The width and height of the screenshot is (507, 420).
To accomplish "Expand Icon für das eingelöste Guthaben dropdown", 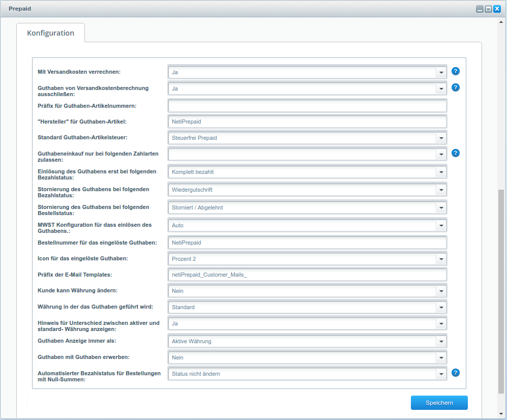I will (440, 259).
